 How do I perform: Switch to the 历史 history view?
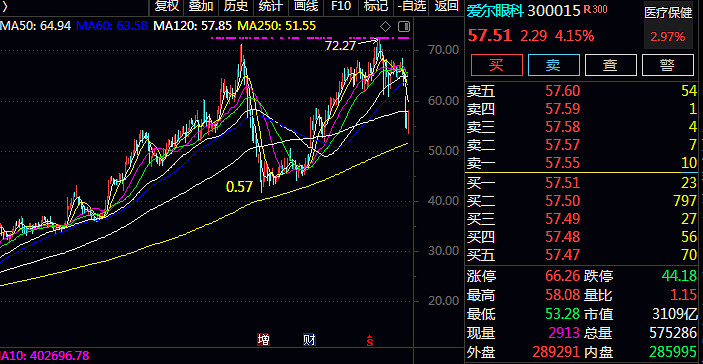pos(236,6)
